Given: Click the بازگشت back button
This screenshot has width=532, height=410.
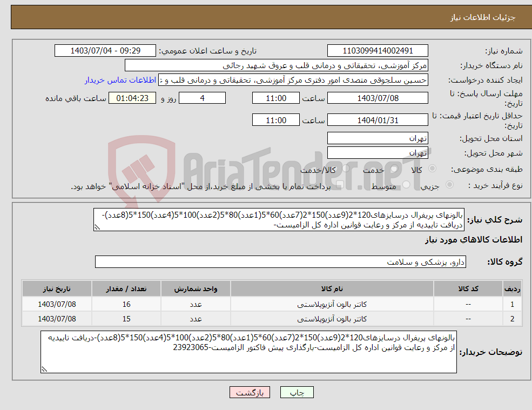Looking at the screenshot, I should (250, 393).
